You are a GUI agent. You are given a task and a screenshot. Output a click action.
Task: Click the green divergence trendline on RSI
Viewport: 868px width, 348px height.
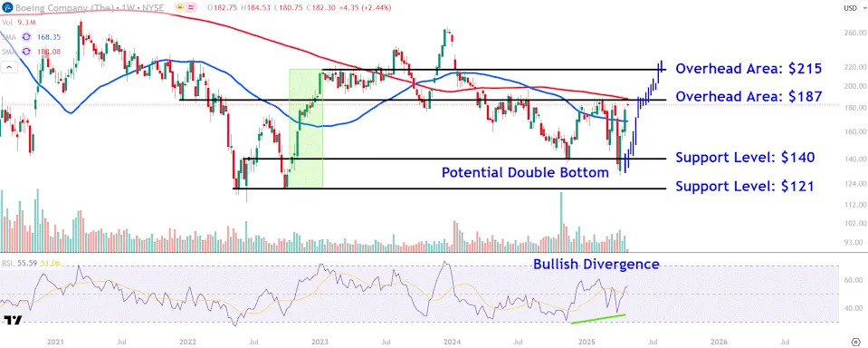pyautogui.click(x=598, y=319)
